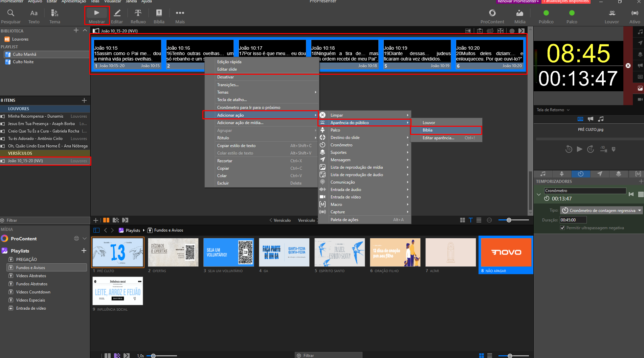644x358 pixels.
Task: Click Adicionar ação de mídia
Action: tap(262, 123)
